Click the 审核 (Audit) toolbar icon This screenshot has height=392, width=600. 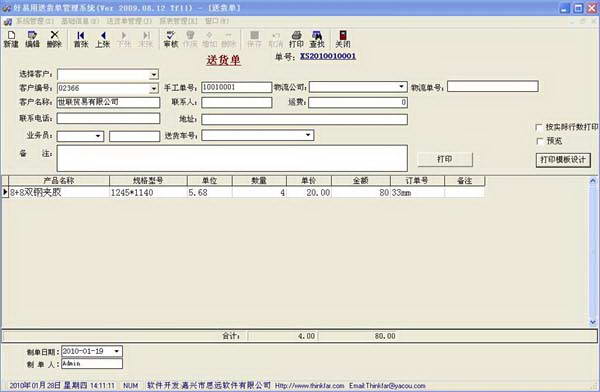[x=171, y=39]
